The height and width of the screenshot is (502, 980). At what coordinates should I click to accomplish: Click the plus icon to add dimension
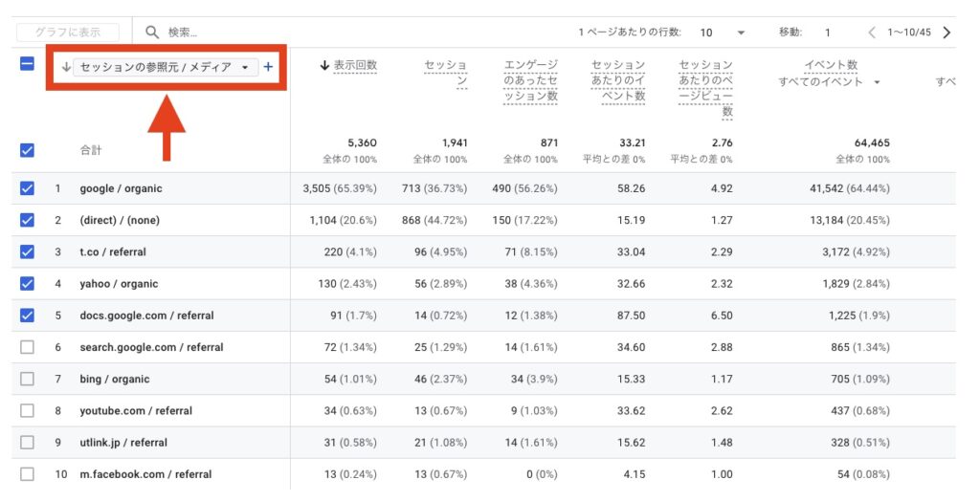(x=268, y=68)
